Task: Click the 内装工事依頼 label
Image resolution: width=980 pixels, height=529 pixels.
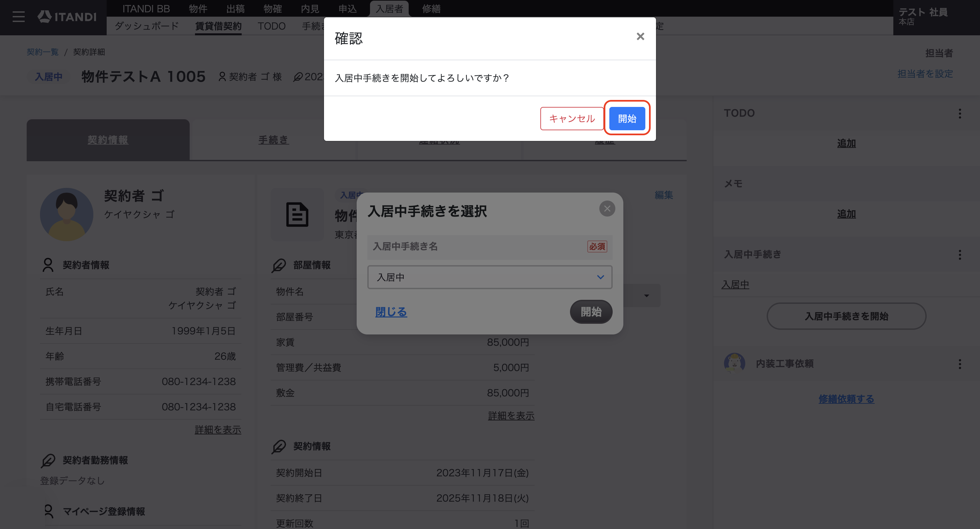Action: 784,363
